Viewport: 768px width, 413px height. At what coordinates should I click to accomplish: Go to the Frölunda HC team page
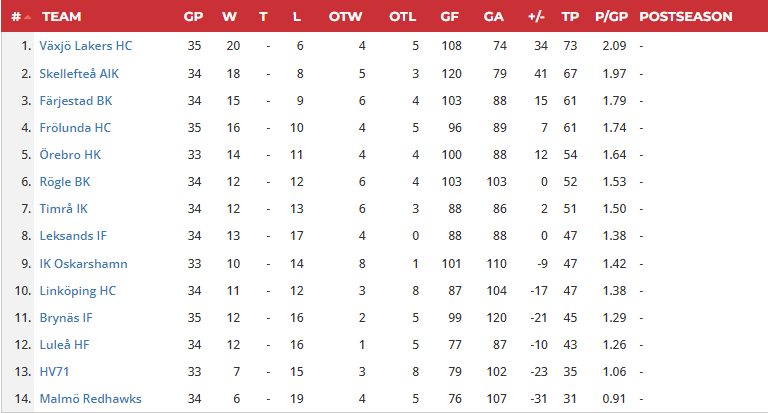76,127
